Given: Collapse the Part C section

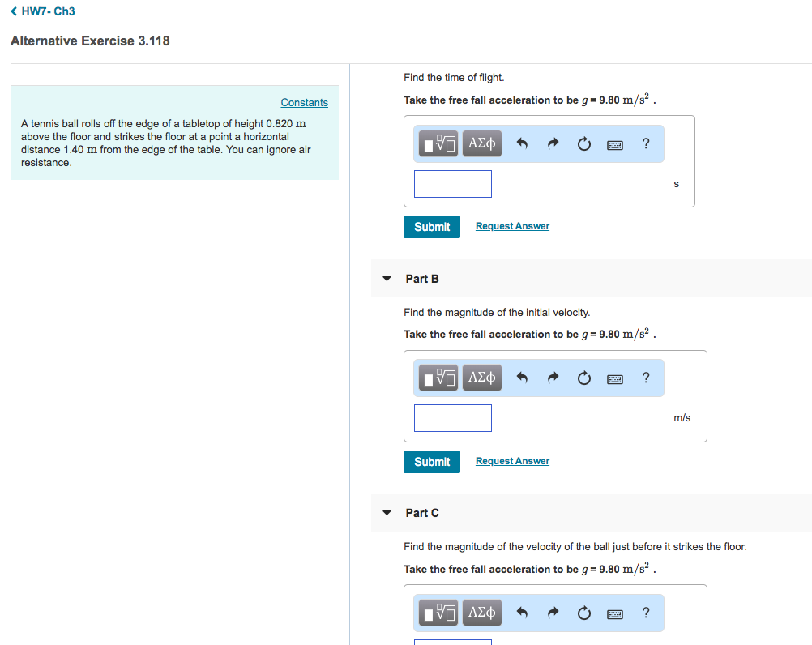Looking at the screenshot, I should [387, 512].
